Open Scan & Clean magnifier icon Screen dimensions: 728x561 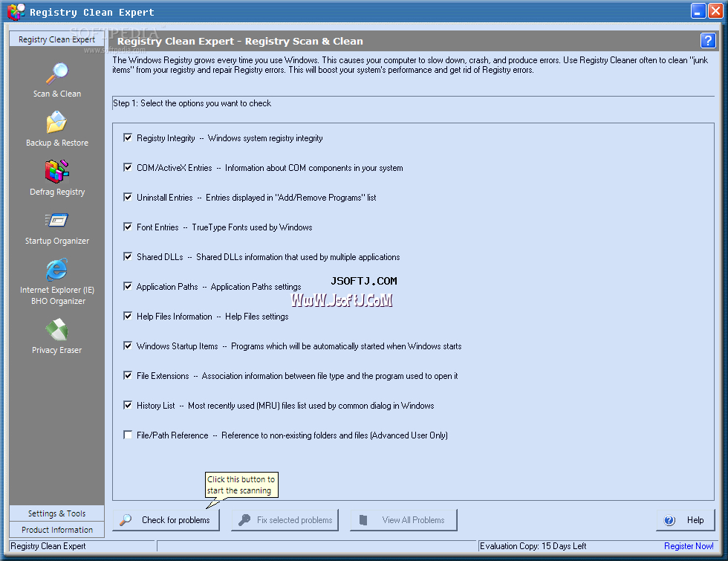(x=57, y=74)
